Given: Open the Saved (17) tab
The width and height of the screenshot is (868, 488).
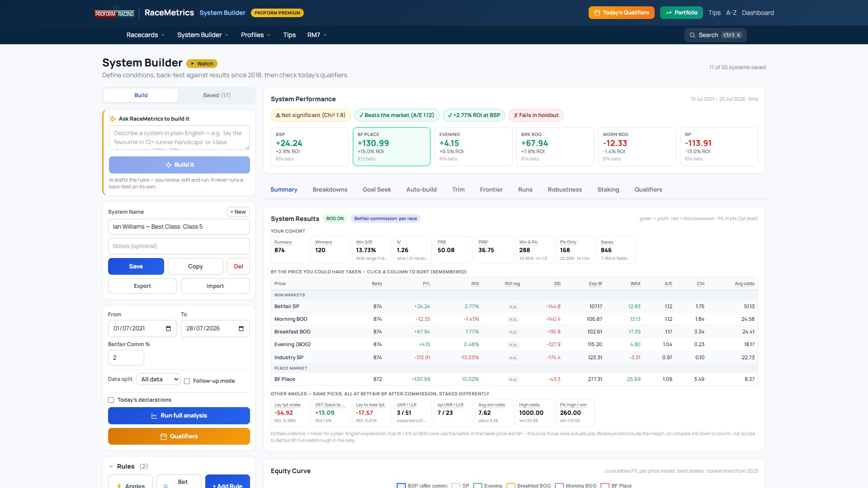Looking at the screenshot, I should coord(217,95).
